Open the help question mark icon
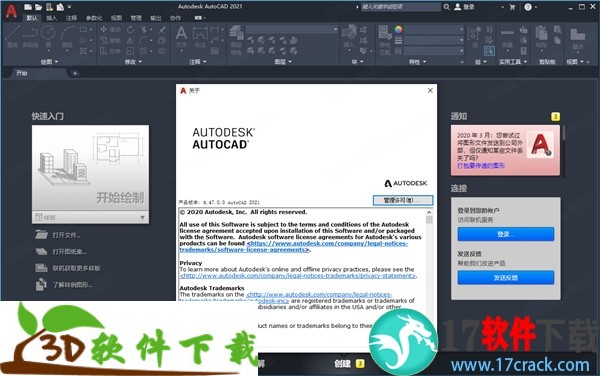The width and height of the screenshot is (600, 376). pyautogui.click(x=528, y=7)
